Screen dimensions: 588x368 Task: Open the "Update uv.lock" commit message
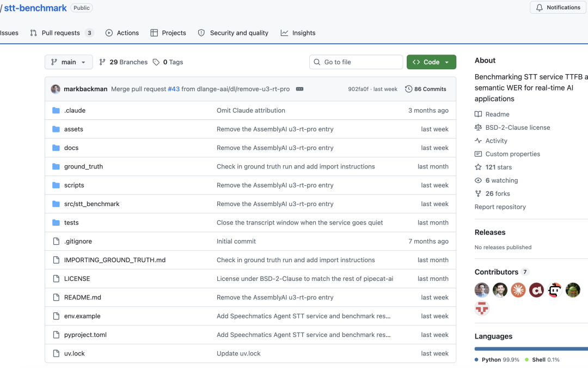(238, 353)
